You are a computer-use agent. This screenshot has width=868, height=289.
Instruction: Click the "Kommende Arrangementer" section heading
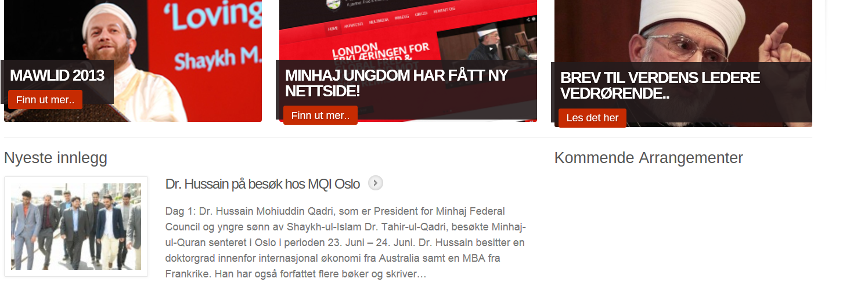click(649, 158)
